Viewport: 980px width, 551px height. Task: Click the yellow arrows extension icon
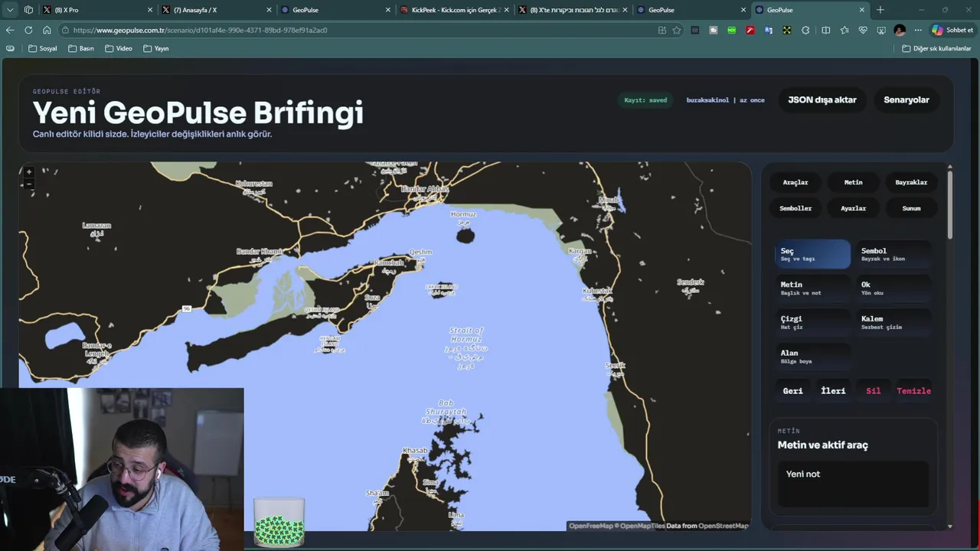[x=787, y=30]
